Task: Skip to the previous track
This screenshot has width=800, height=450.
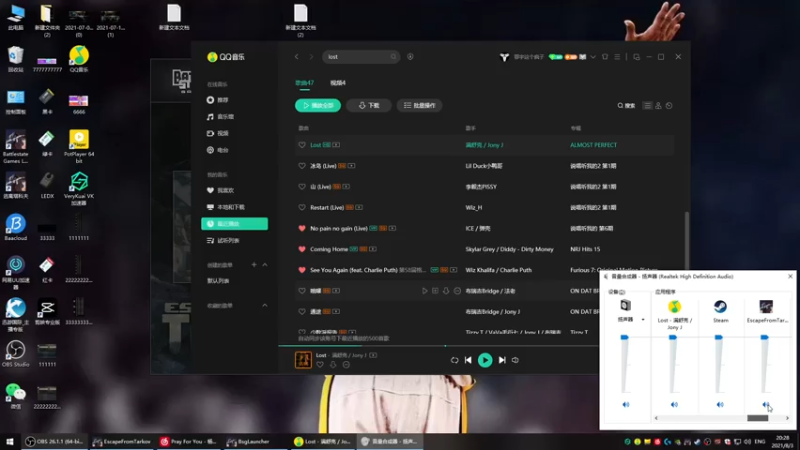Action: [x=468, y=360]
